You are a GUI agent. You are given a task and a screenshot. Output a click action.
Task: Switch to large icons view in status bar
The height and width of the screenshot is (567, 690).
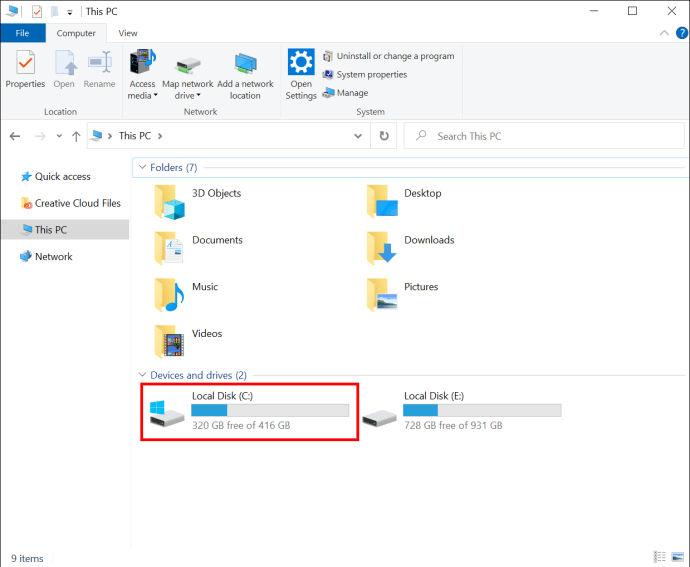(678, 557)
